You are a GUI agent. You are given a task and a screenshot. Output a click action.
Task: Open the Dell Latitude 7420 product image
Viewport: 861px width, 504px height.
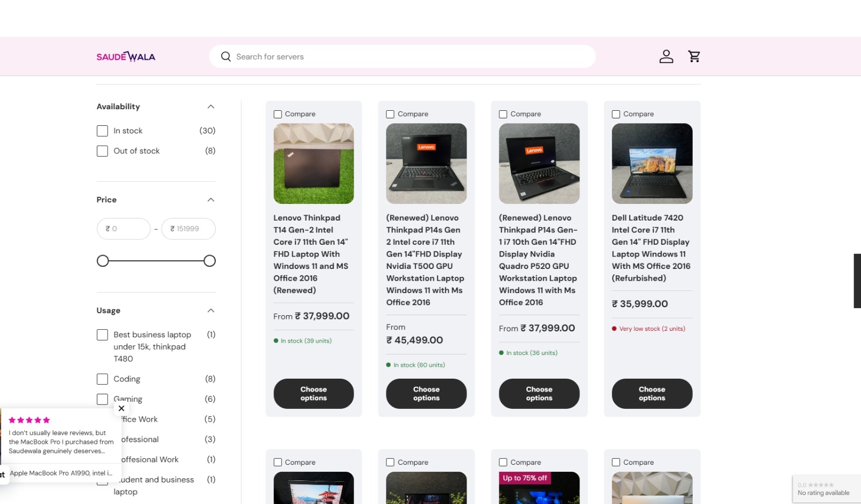pos(652,164)
